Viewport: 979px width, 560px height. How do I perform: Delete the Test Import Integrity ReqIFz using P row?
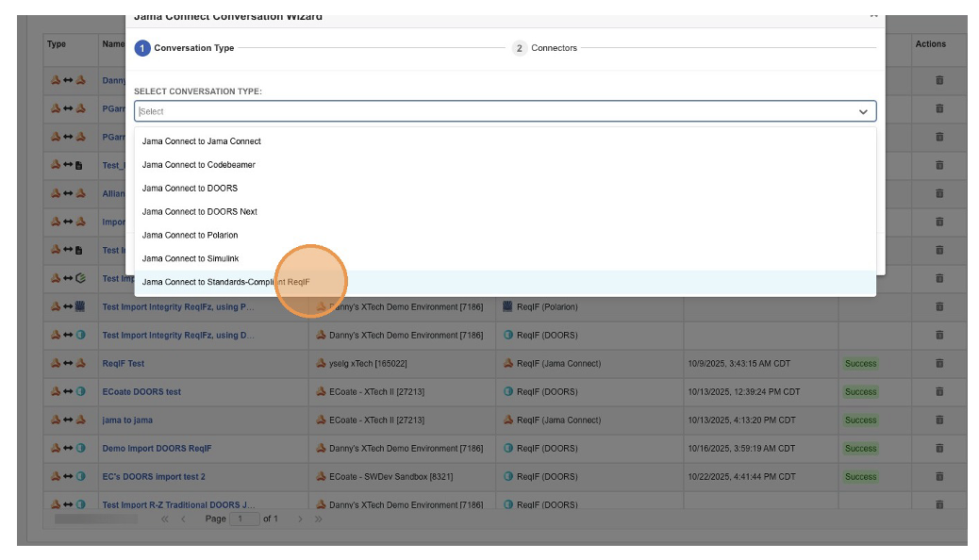tap(939, 306)
